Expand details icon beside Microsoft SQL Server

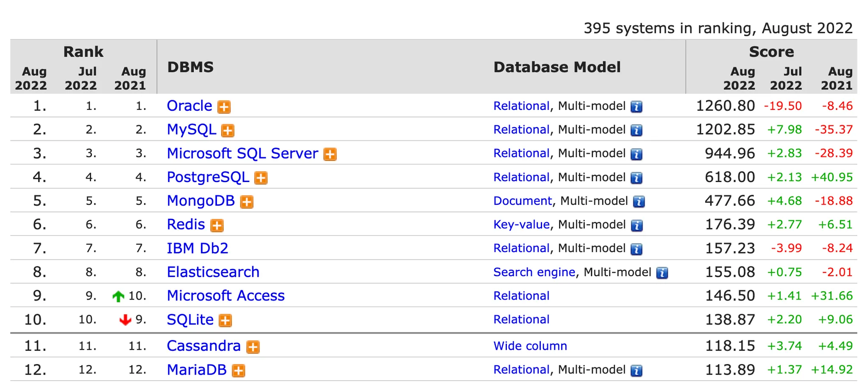point(330,154)
